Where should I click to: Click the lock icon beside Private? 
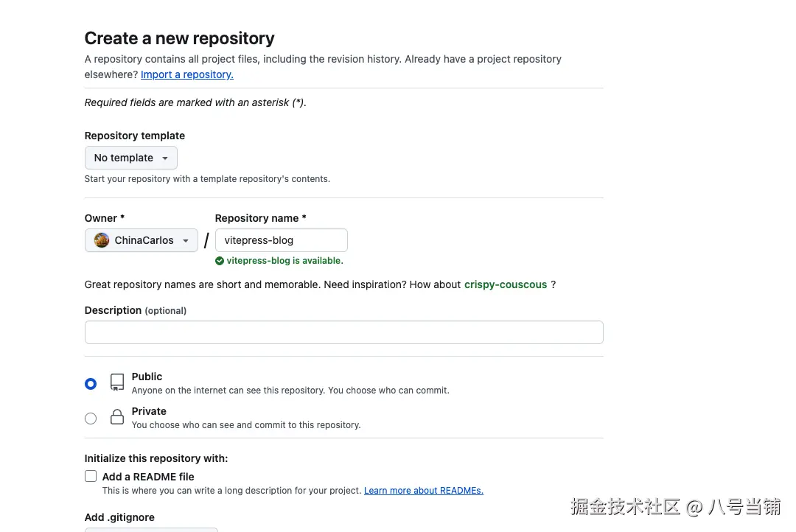(117, 417)
